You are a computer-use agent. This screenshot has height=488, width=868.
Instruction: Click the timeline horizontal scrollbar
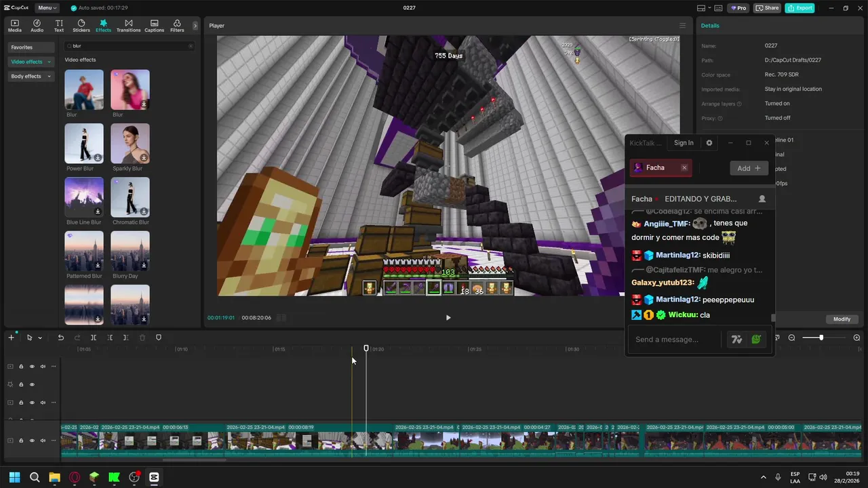[x=194, y=460]
